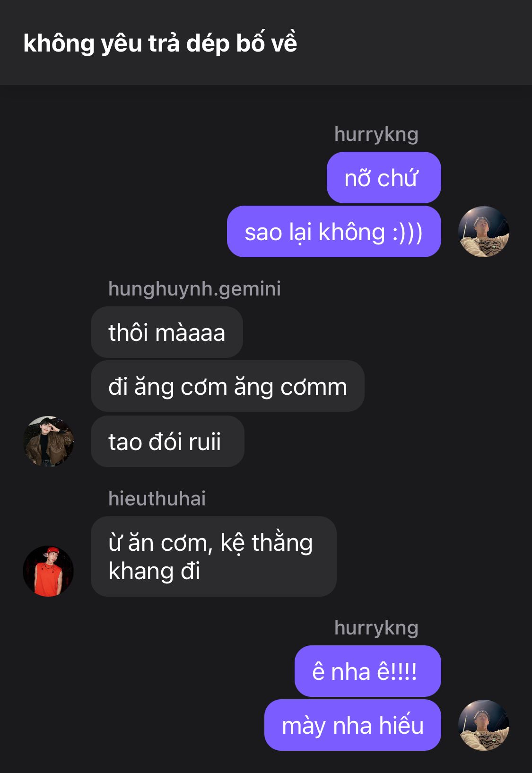
Task: Tap the 'đi ăng cơm ăng cơmm' message
Action: [227, 386]
